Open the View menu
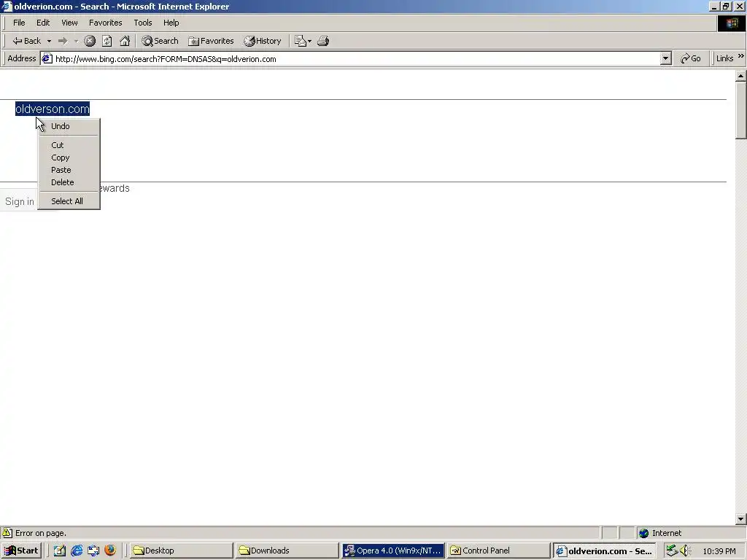747x560 pixels. [x=69, y=23]
